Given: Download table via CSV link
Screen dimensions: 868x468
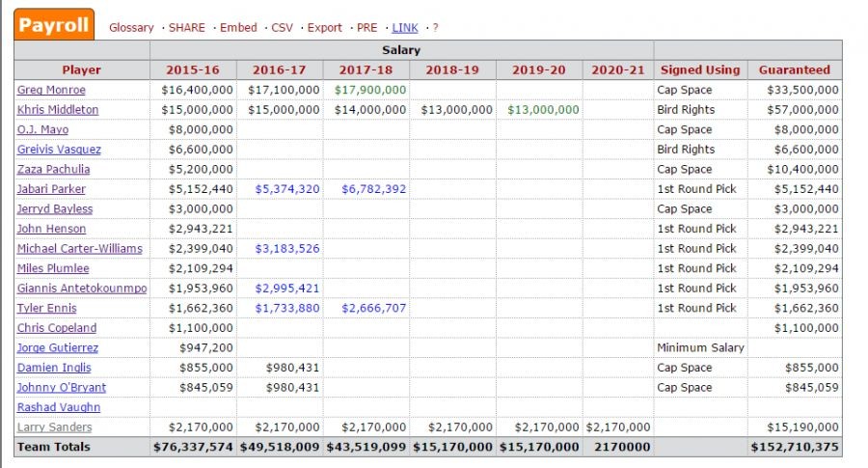Looking at the screenshot, I should tap(283, 28).
